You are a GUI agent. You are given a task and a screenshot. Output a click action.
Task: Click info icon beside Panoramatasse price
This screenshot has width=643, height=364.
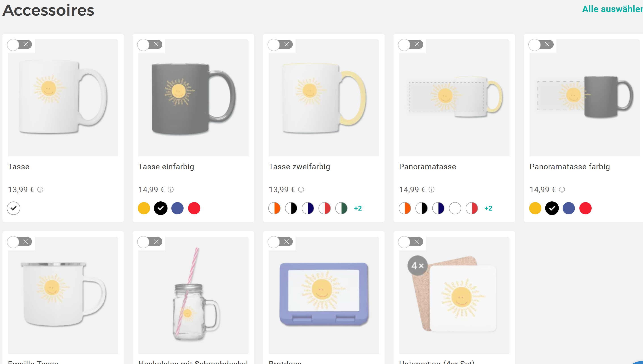click(431, 190)
